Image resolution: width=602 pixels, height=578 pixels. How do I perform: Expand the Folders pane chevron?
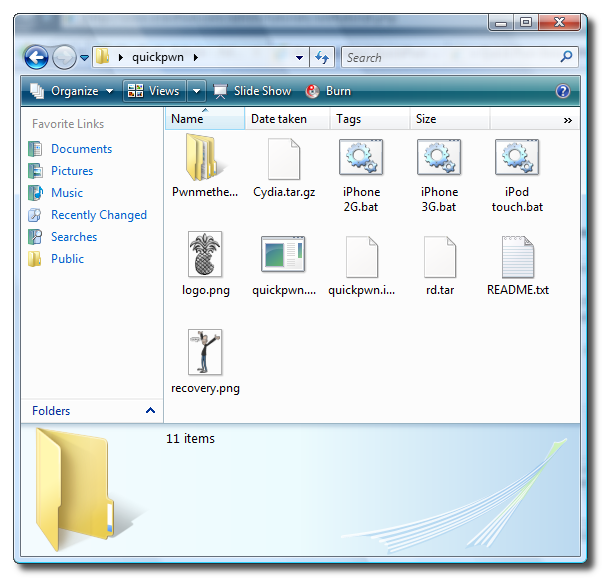click(x=150, y=411)
